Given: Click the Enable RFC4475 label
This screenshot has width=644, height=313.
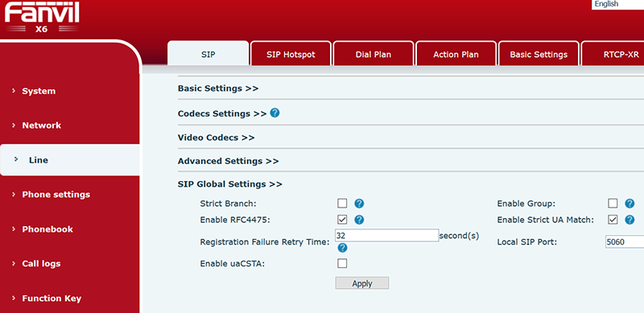Looking at the screenshot, I should pyautogui.click(x=235, y=220).
